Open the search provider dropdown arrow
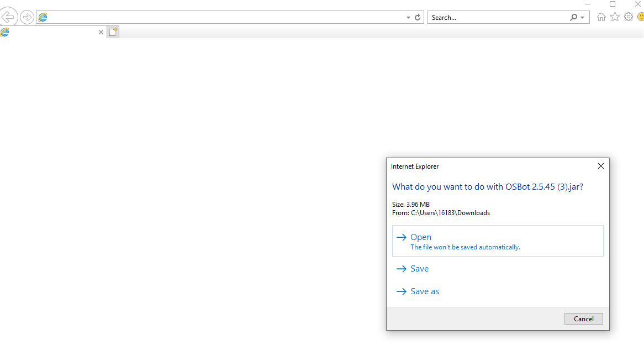This screenshot has width=644, height=360. point(582,18)
